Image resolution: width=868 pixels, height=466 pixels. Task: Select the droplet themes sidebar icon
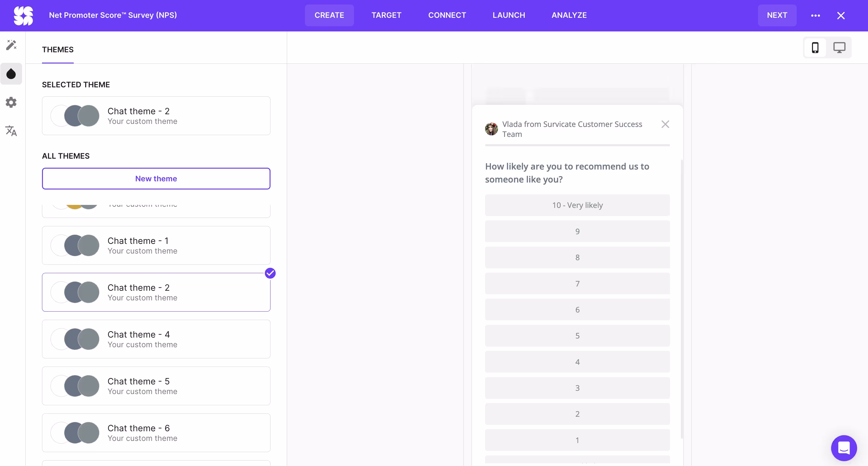tap(11, 74)
